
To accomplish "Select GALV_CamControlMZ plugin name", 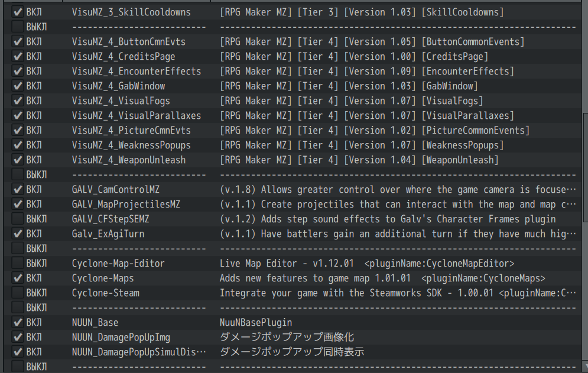I will tap(115, 190).
